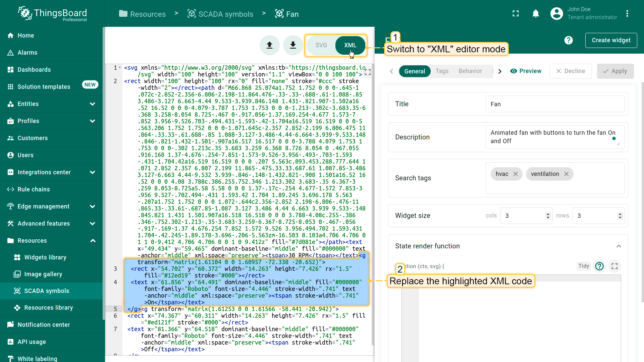This screenshot has width=644, height=362.
Task: Click the download SVG file icon
Action: (x=293, y=45)
